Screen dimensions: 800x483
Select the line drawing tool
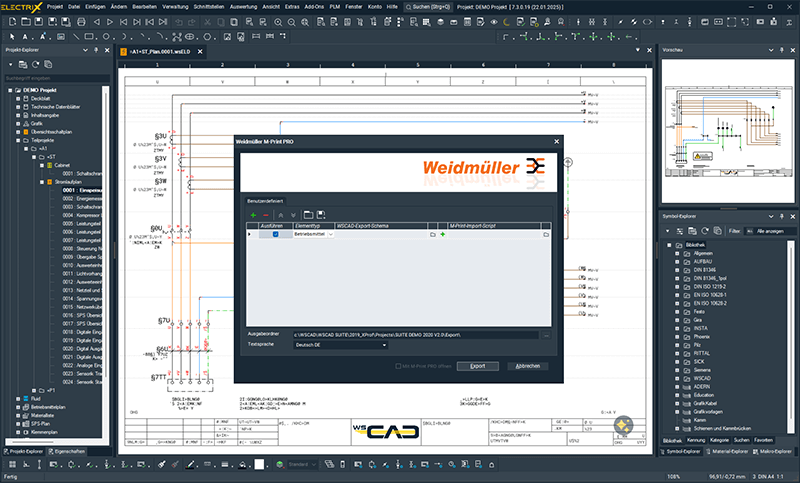76,37
